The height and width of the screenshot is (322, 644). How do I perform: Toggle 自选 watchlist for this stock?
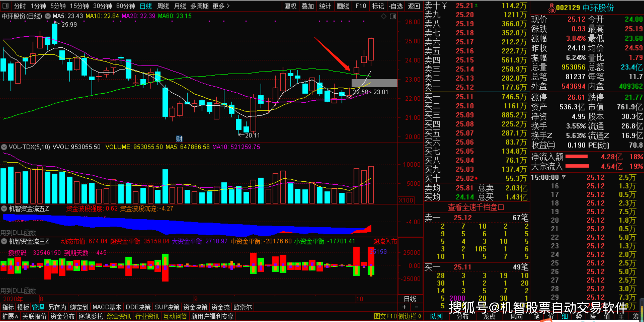396,6
